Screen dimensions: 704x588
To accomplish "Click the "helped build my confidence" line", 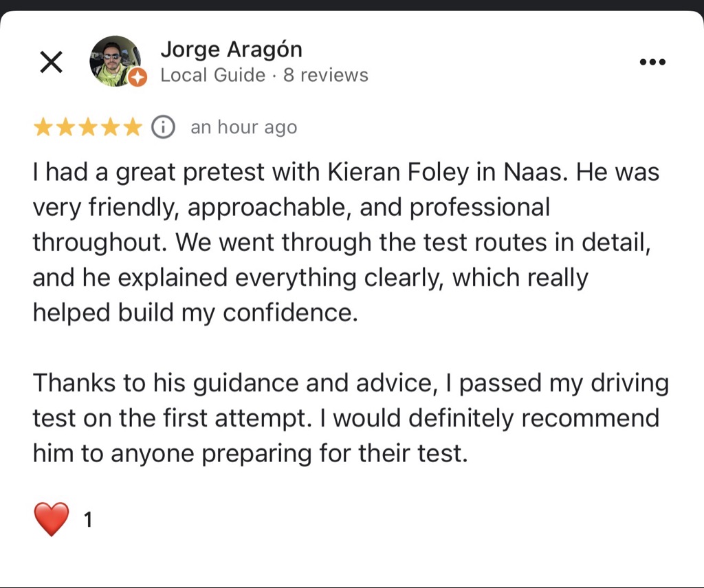I will [195, 313].
